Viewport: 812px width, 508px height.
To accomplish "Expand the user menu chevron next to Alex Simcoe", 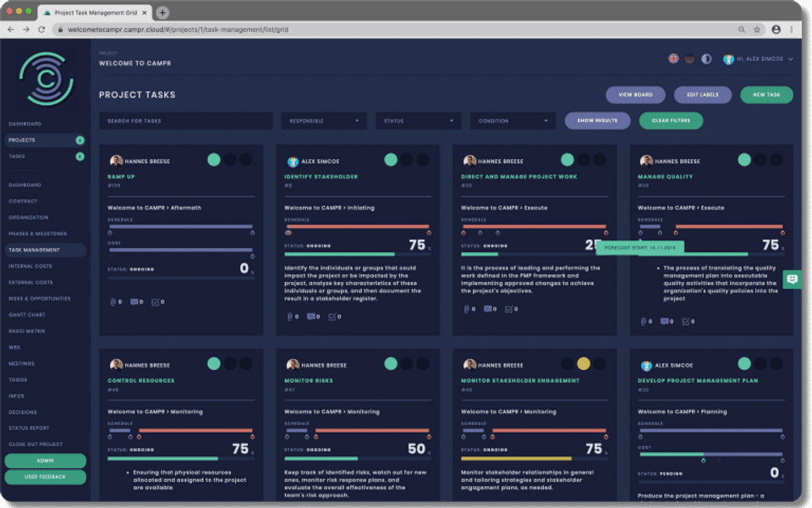I will (x=791, y=59).
